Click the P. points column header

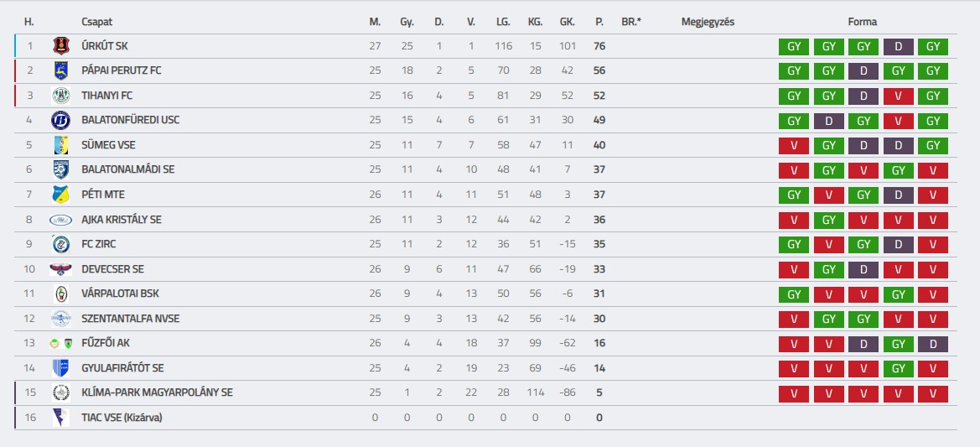pyautogui.click(x=599, y=22)
